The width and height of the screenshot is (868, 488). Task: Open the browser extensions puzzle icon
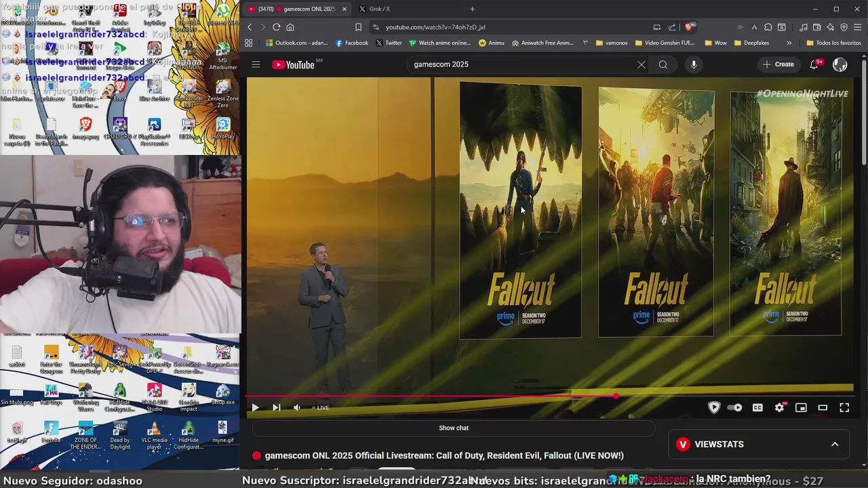coord(768,27)
